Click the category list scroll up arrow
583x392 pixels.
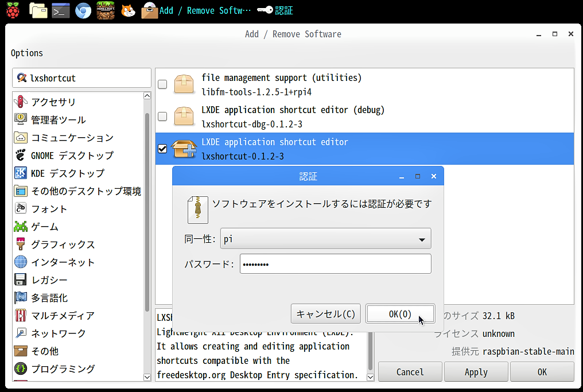pos(147,96)
